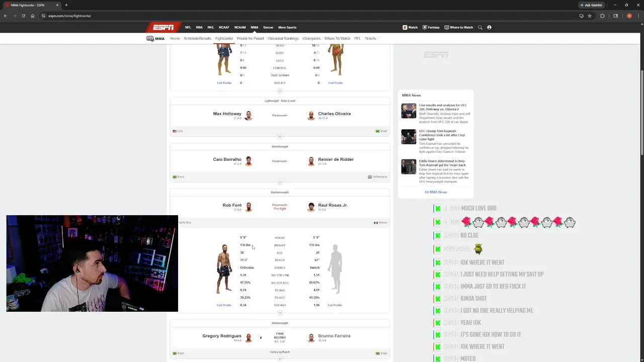Screen dimensions: 644x362
Task: Expand the Borralho vs de Ridder details
Action: tap(280, 182)
